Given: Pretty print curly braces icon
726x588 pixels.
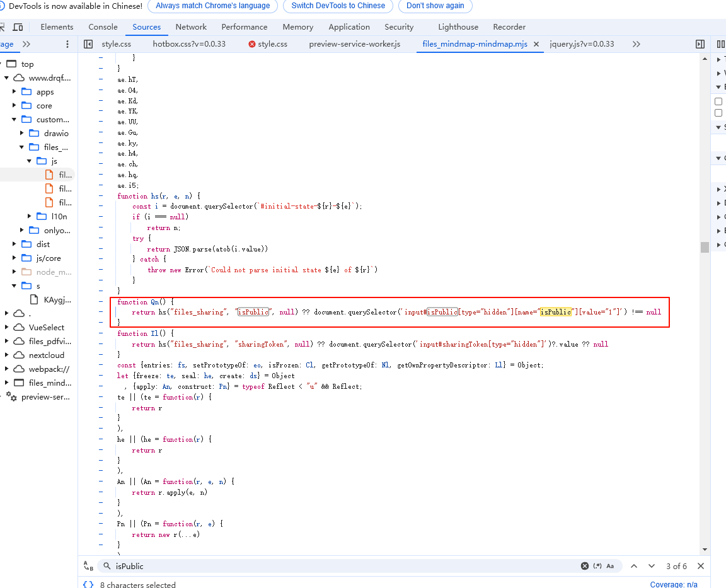Looking at the screenshot, I should tap(88, 584).
